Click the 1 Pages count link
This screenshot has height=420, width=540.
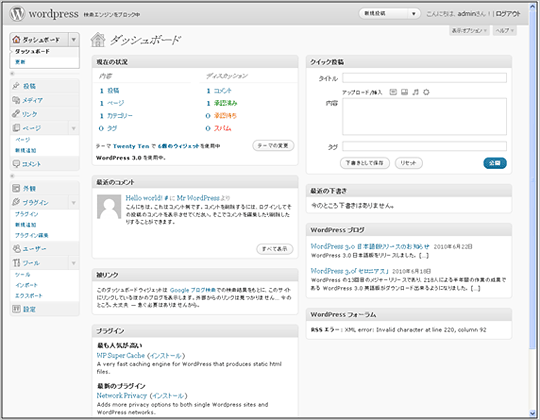pyautogui.click(x=112, y=103)
